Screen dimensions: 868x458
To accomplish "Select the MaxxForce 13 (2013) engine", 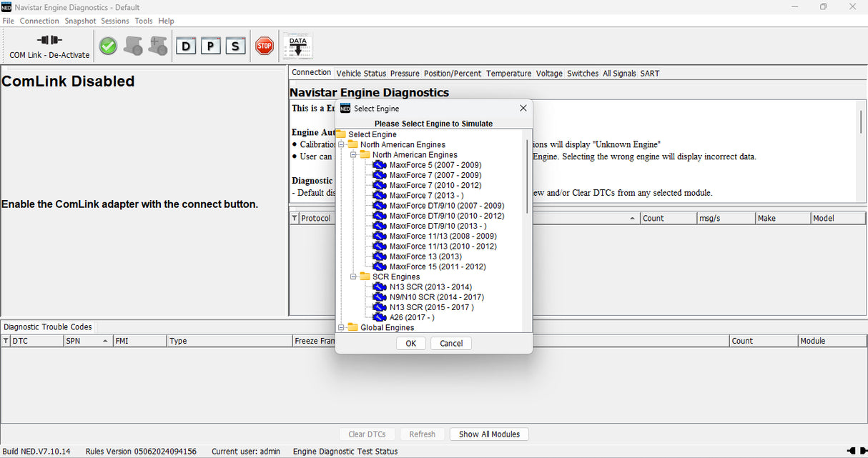I will [419, 257].
